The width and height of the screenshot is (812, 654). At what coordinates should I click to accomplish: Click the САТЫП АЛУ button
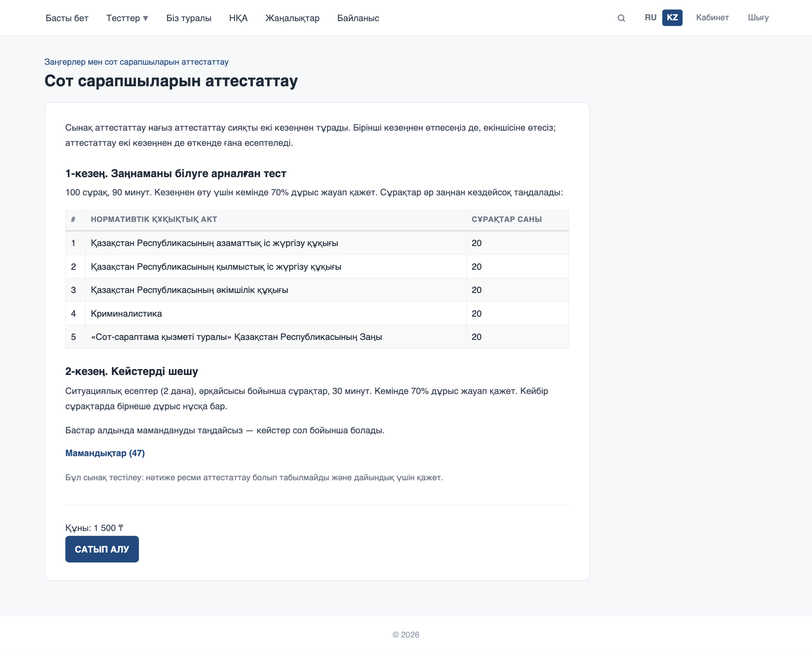pyautogui.click(x=102, y=549)
